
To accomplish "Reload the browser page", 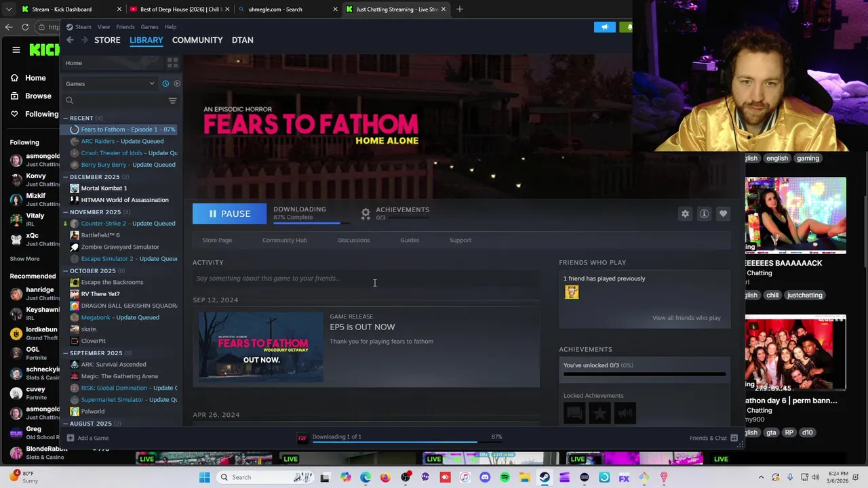I will click(25, 27).
